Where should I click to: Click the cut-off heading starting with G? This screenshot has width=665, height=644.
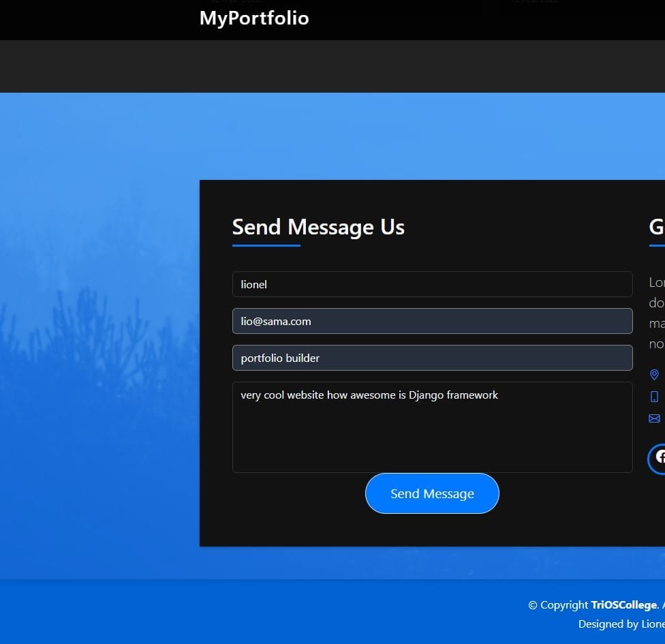point(657,227)
